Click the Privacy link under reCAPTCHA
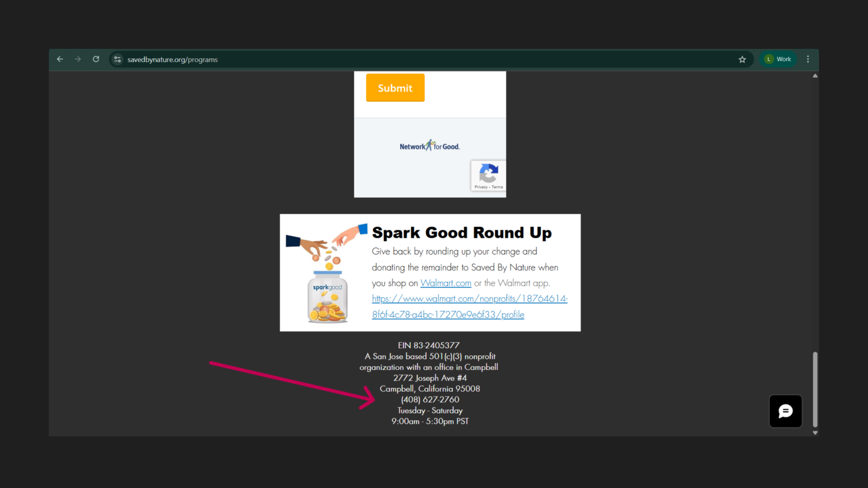Viewport: 868px width, 488px height. point(481,187)
